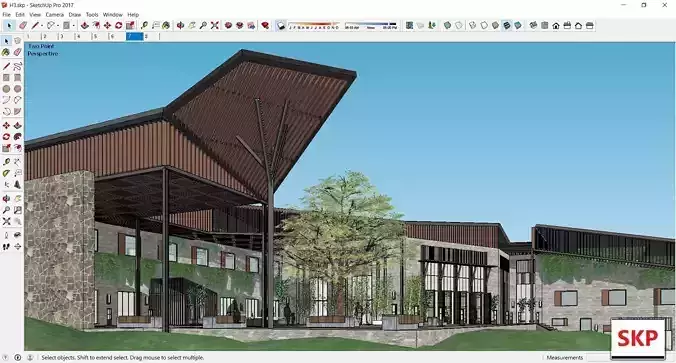Expand the Line tool dropdown arrow
The height and width of the screenshot is (363, 676).
tap(42, 26)
